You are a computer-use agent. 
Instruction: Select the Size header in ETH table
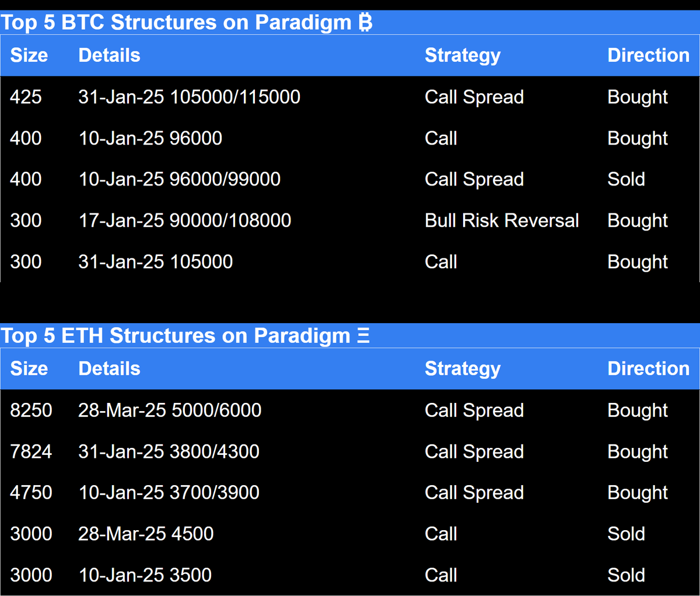click(x=29, y=369)
